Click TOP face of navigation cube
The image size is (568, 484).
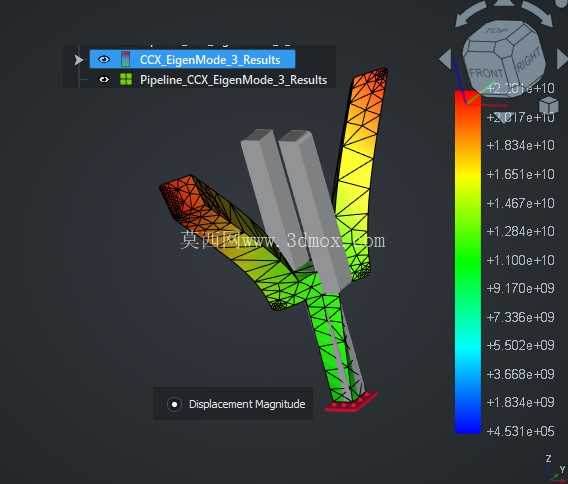coord(498,31)
